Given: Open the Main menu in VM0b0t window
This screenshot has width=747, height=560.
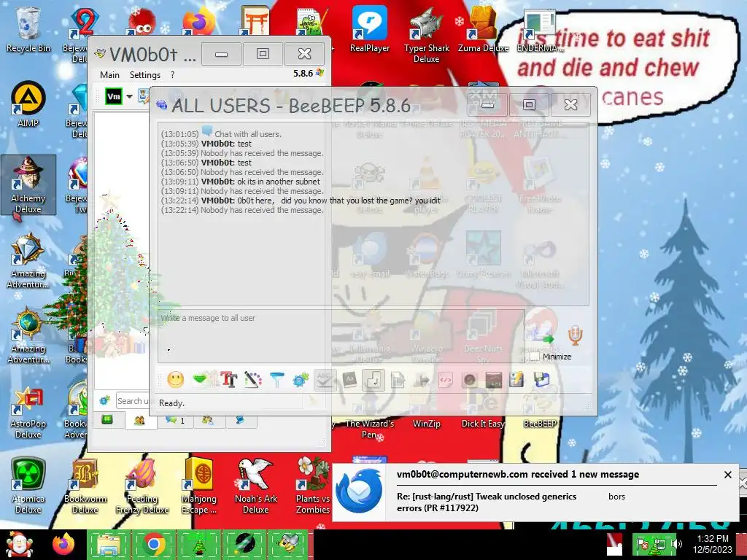Looking at the screenshot, I should tap(109, 75).
